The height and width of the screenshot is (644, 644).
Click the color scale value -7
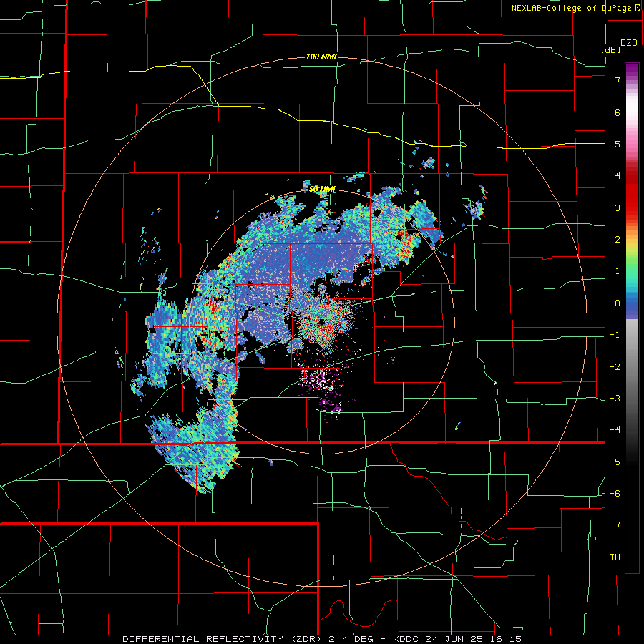(x=615, y=525)
